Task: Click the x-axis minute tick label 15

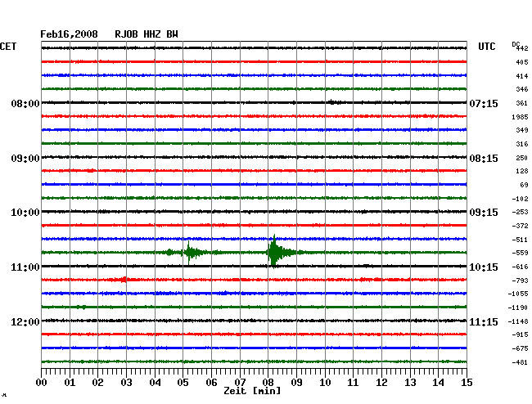Action: (x=467, y=383)
